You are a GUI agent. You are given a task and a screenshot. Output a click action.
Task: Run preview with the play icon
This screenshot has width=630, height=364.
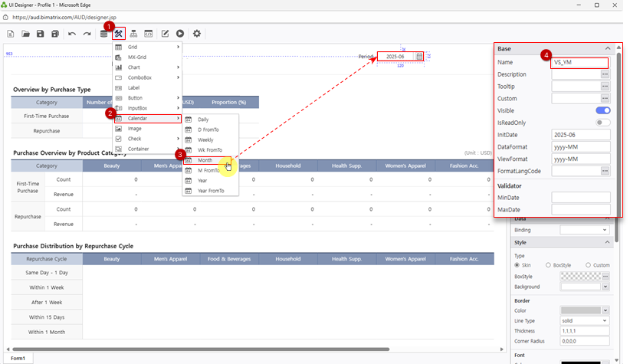point(180,34)
